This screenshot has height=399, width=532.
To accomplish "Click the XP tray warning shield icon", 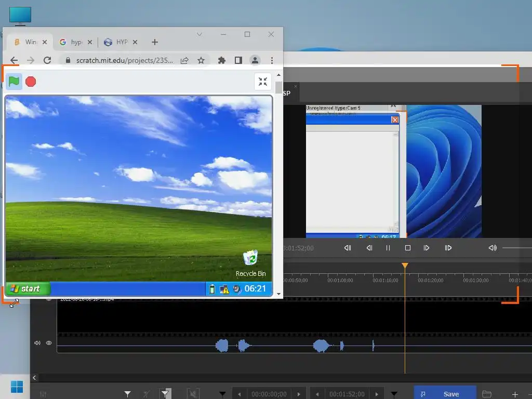I will [x=224, y=289].
